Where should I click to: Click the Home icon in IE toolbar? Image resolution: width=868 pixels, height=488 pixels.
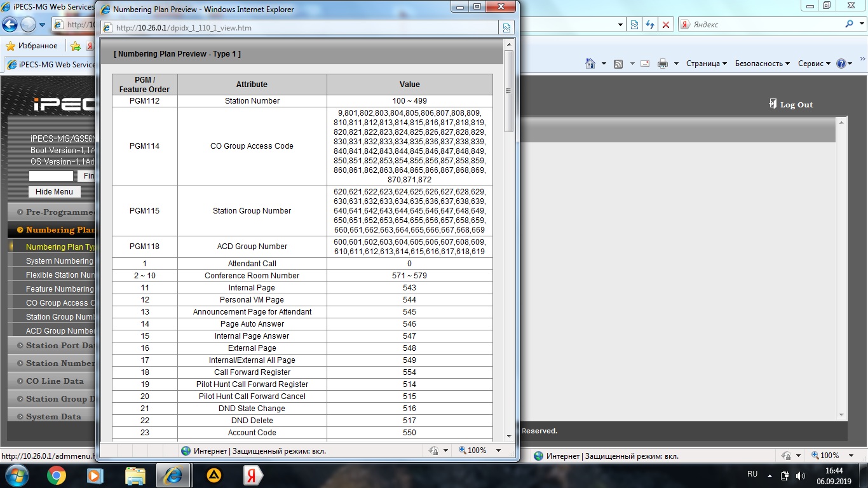(590, 64)
